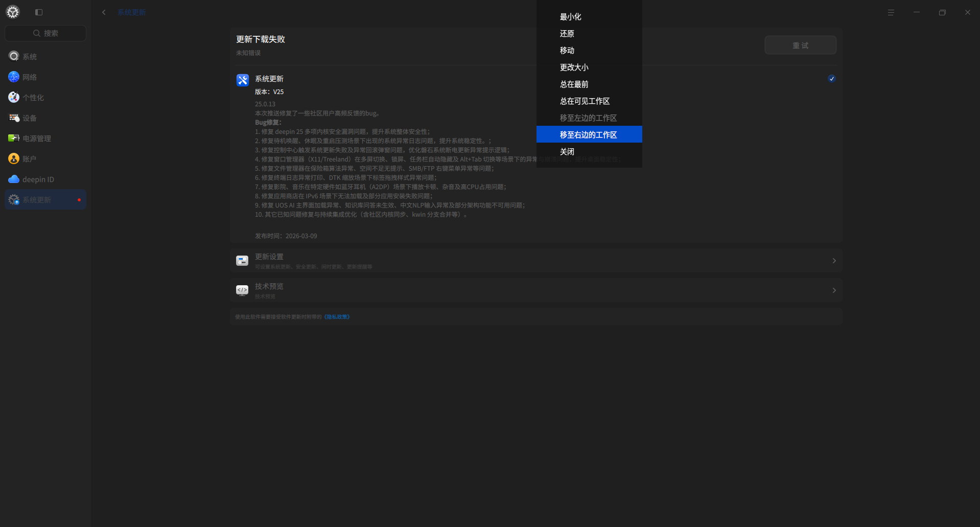980x527 pixels.
Task: Uncheck the 系统更新 selection checkbox
Action: (x=831, y=78)
